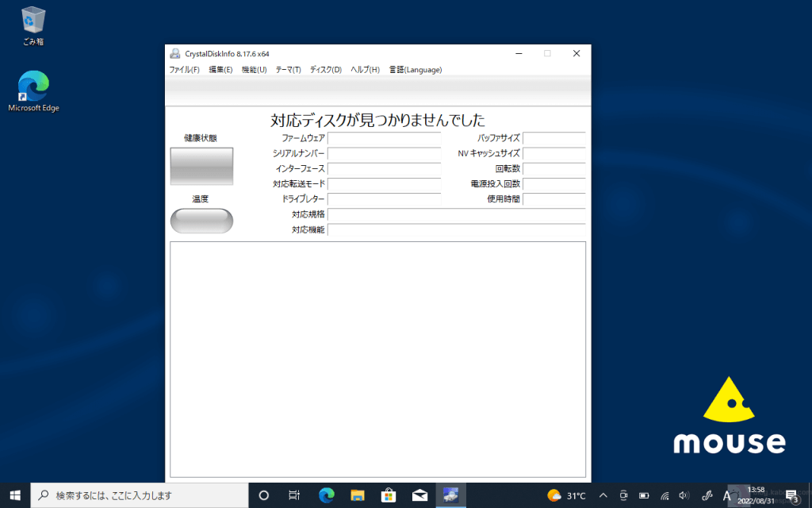Expand the hidden system tray icons
812x508 pixels.
(603, 495)
